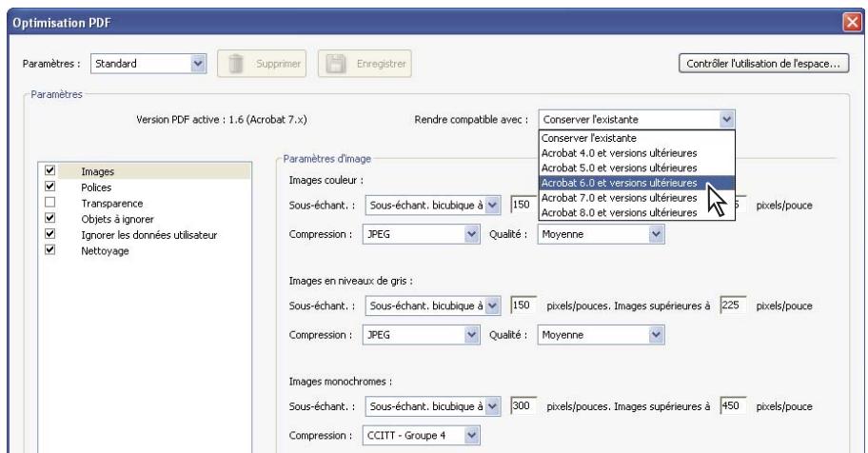Image resolution: width=868 pixels, height=453 pixels.
Task: Uncheck the Objets à ignorer checkbox
Action: tap(49, 218)
